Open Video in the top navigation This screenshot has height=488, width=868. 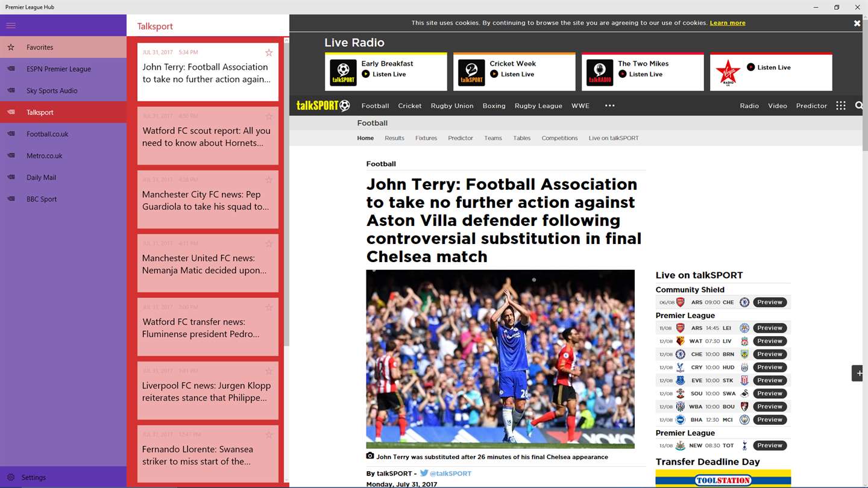click(778, 105)
